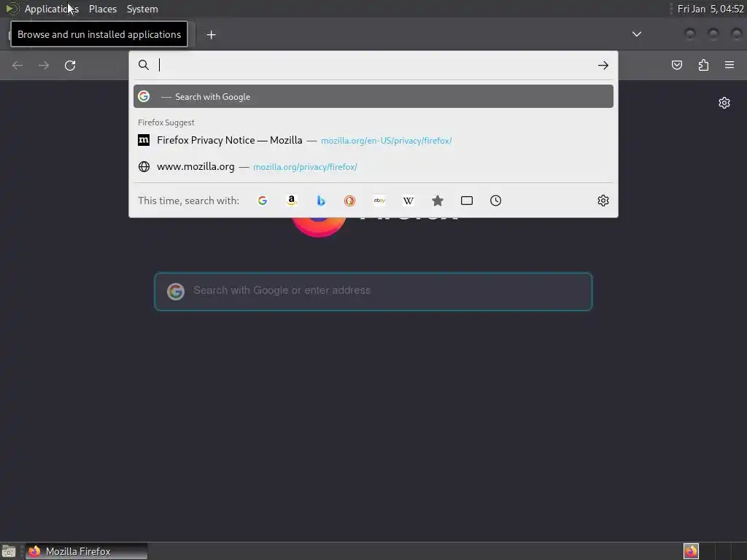The width and height of the screenshot is (747, 560).
Task: Open the Pocket save button
Action: 676,65
